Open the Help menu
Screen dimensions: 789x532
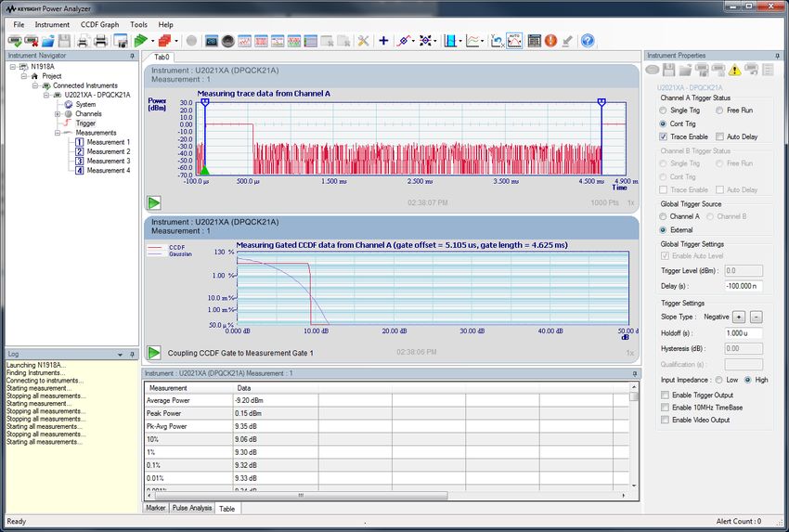165,25
